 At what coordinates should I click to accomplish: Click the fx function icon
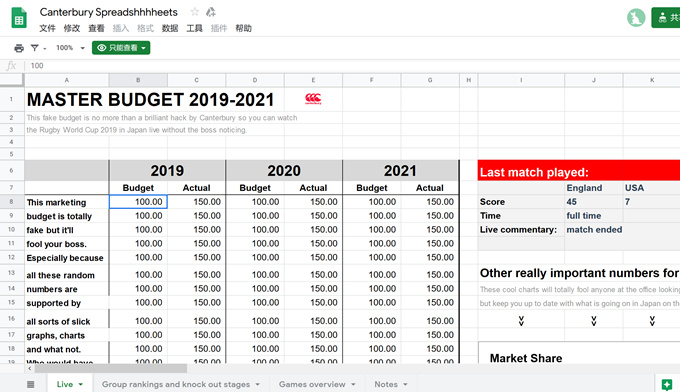11,65
